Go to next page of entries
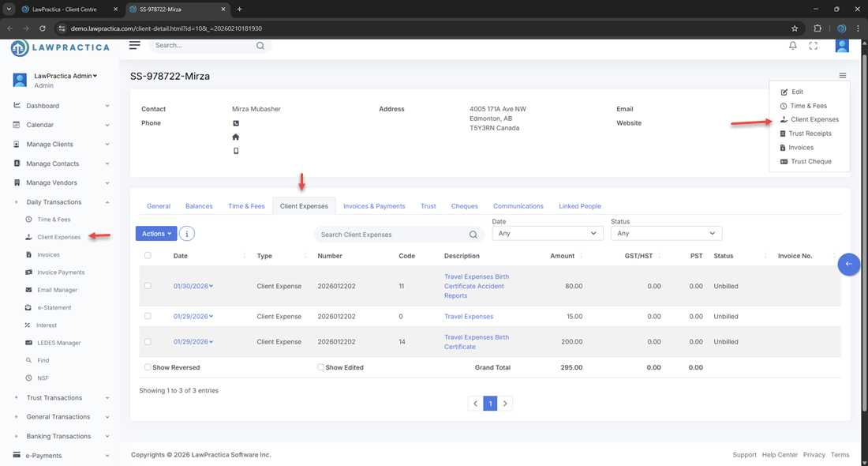 tap(505, 404)
